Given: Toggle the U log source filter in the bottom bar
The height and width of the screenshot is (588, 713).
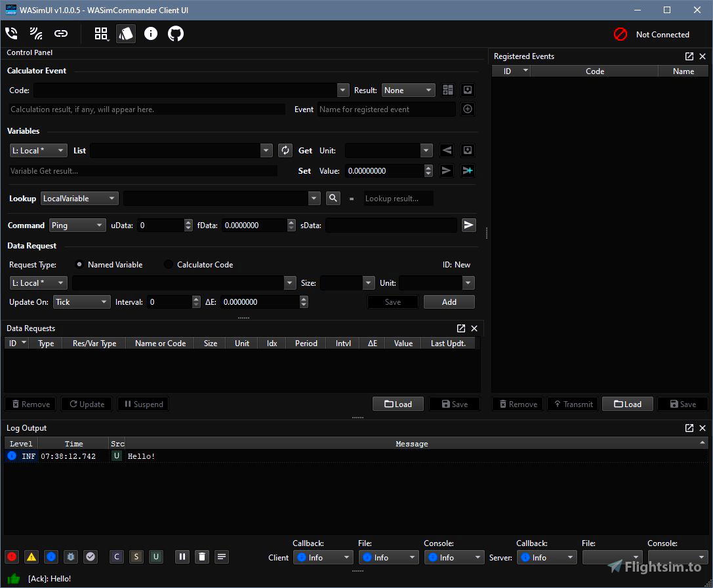Looking at the screenshot, I should click(156, 557).
